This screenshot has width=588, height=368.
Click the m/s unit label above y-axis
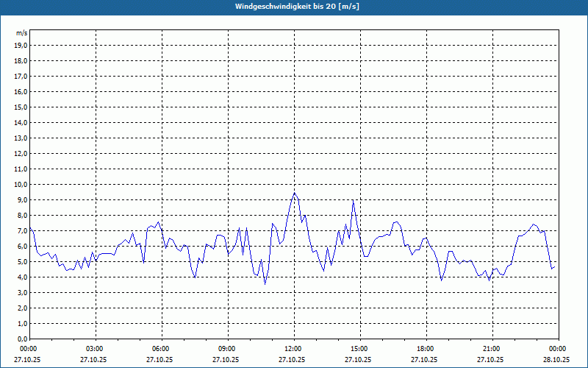coord(22,33)
